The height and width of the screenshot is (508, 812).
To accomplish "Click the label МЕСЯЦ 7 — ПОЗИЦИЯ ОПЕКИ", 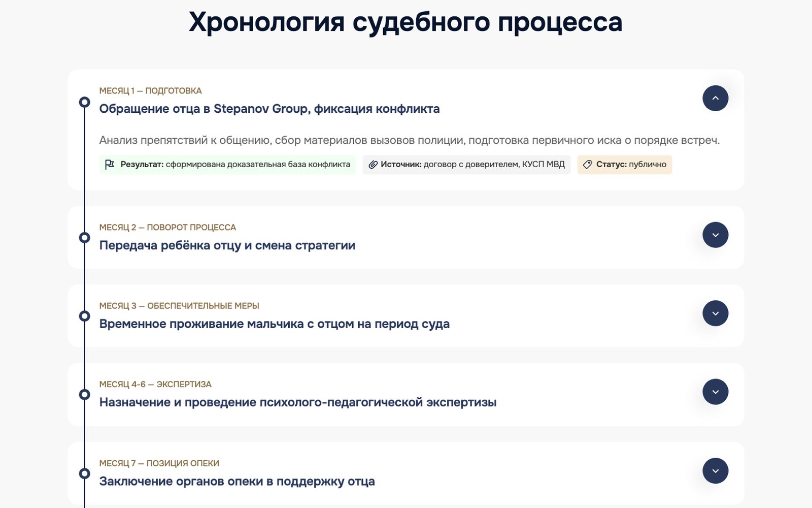I will click(x=159, y=463).
